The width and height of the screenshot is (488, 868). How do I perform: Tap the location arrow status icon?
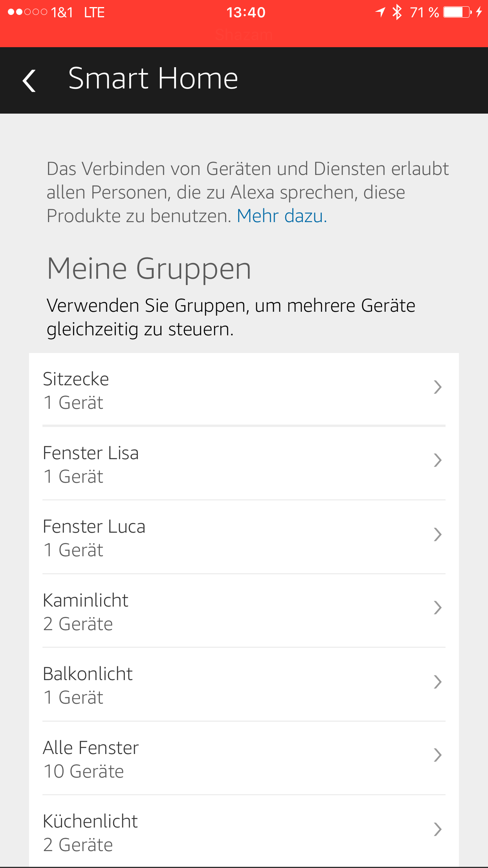[380, 12]
